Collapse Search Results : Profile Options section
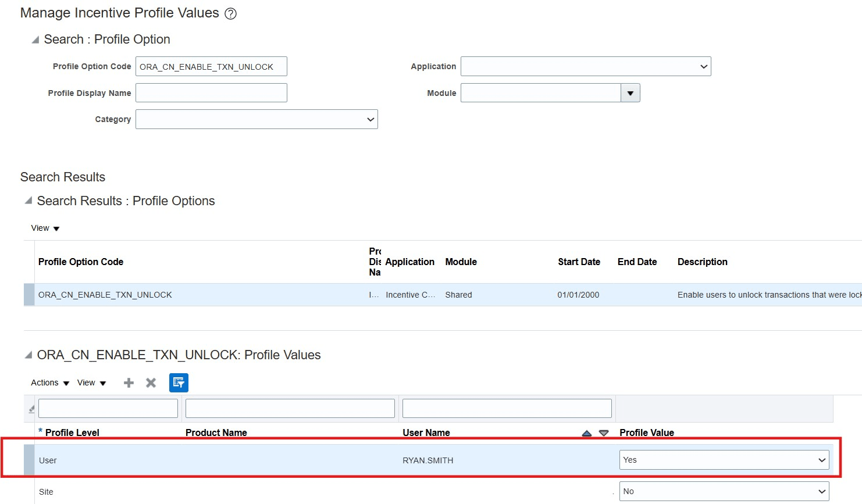Image resolution: width=862 pixels, height=504 pixels. click(x=28, y=201)
